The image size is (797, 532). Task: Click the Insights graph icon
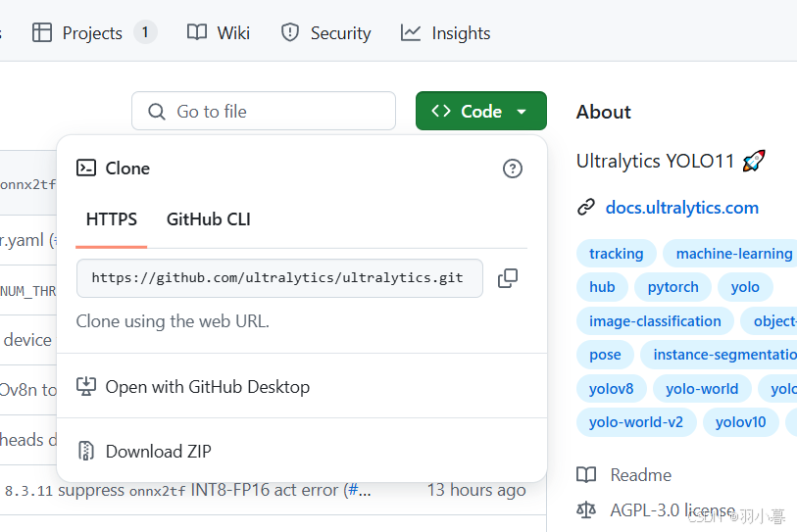coord(410,32)
